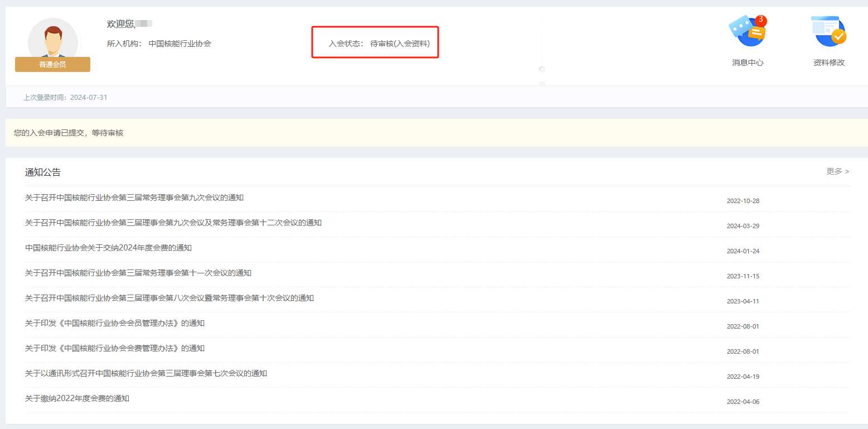Click the red unread badge showing 3

[x=760, y=20]
